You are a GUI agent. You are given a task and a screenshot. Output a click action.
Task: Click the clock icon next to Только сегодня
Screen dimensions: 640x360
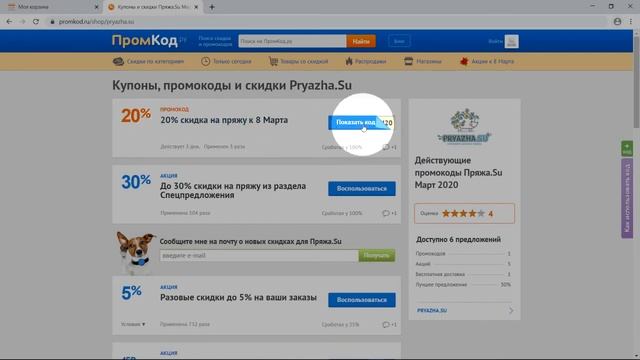(205, 62)
